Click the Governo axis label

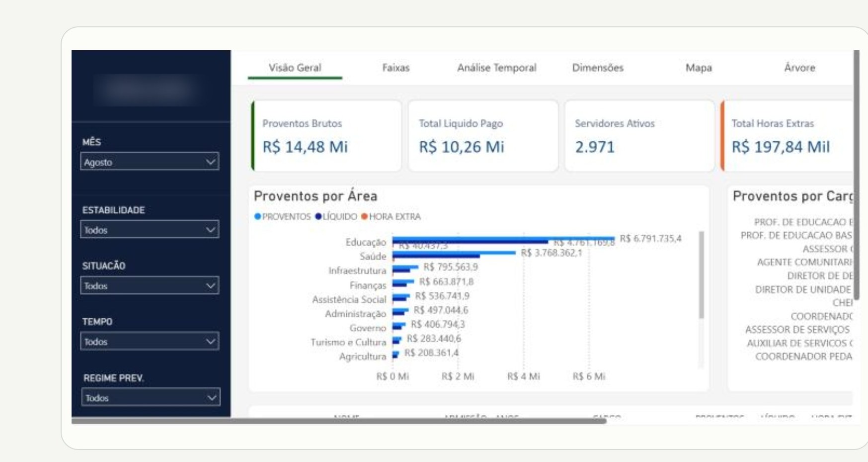click(368, 328)
